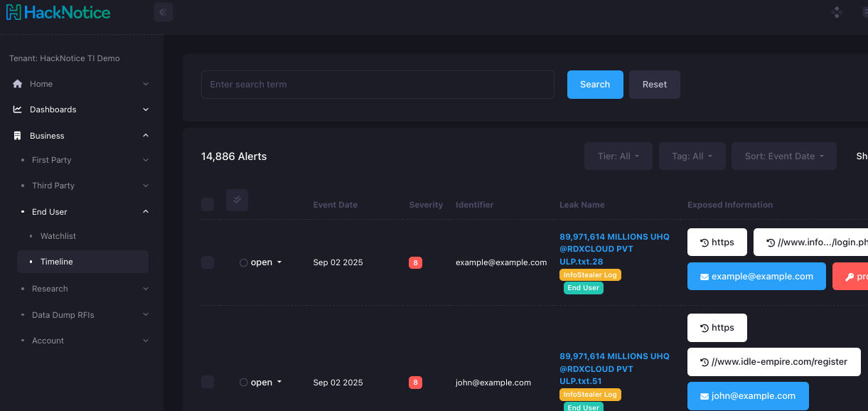The width and height of the screenshot is (868, 411).
Task: Tick the select-all checkbox in table header
Action: 208,205
